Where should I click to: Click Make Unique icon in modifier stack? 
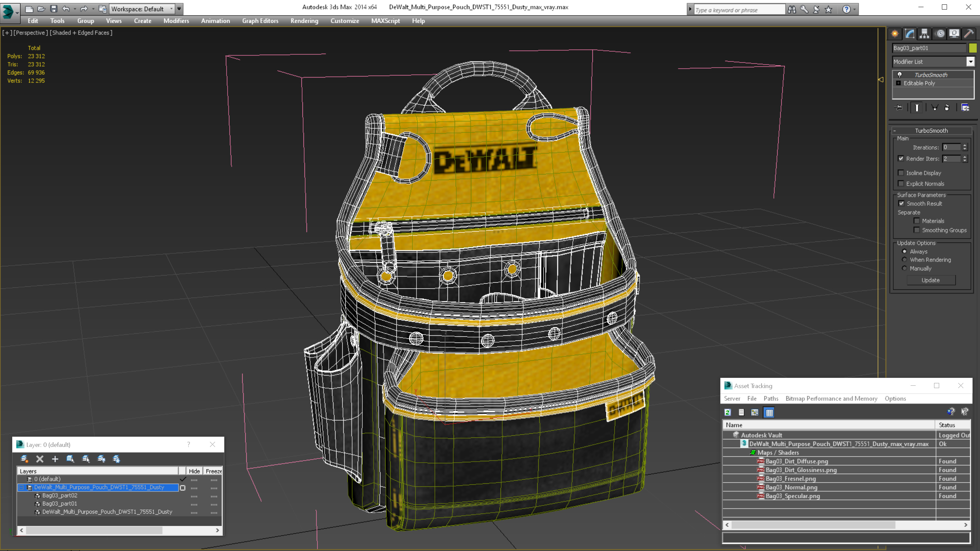click(934, 107)
